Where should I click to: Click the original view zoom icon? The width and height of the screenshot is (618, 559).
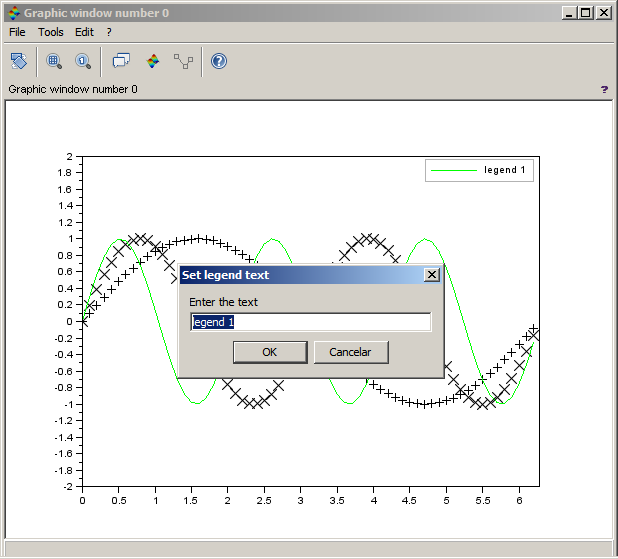[x=83, y=62]
